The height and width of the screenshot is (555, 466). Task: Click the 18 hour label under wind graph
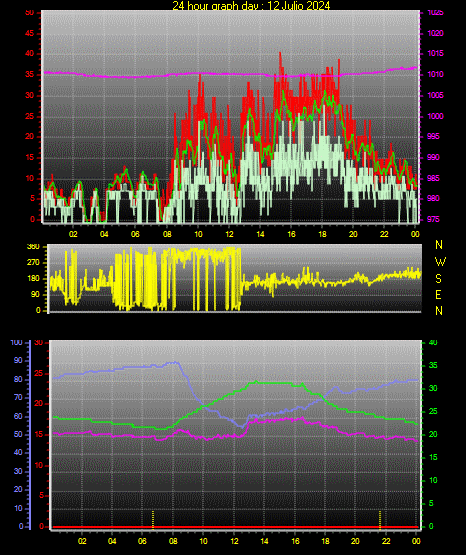point(322,234)
